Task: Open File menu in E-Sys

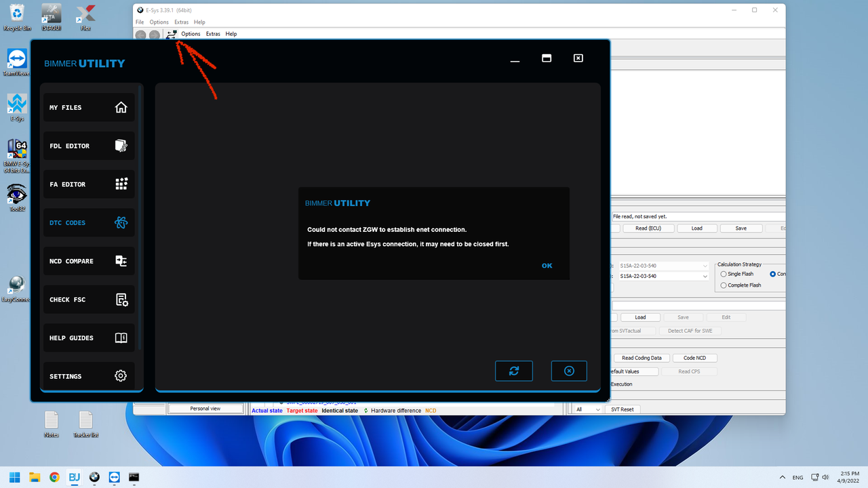Action: point(140,22)
